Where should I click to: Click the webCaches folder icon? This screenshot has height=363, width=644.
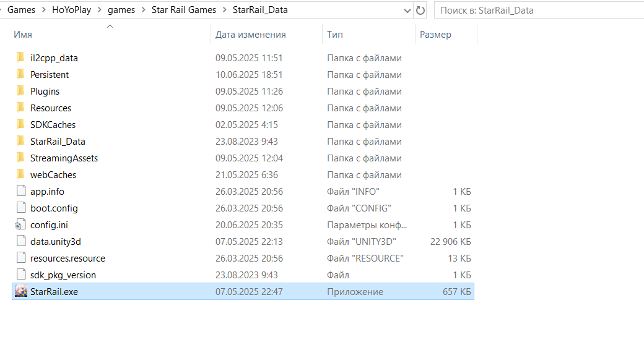pos(20,174)
